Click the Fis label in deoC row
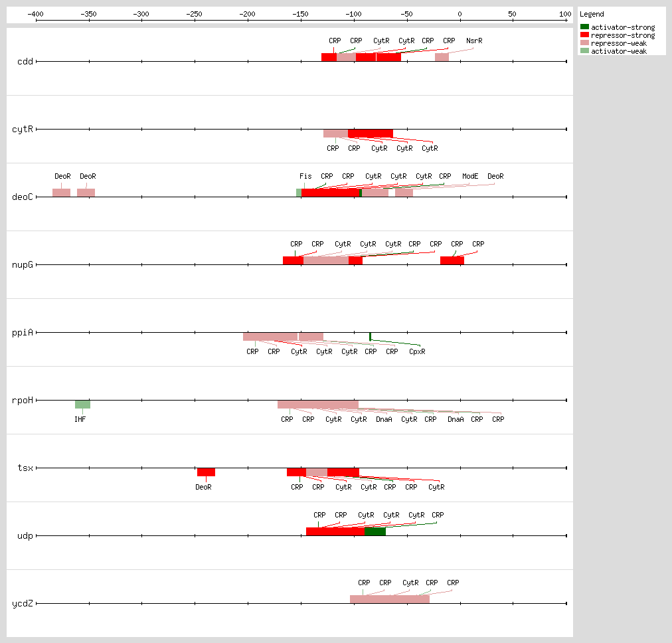Image resolution: width=672 pixels, height=643 pixels. tap(305, 176)
